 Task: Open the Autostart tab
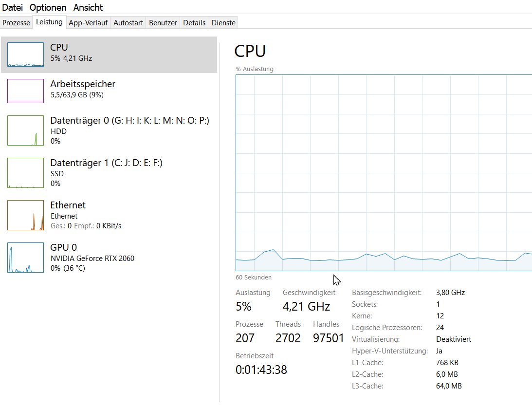(x=128, y=23)
